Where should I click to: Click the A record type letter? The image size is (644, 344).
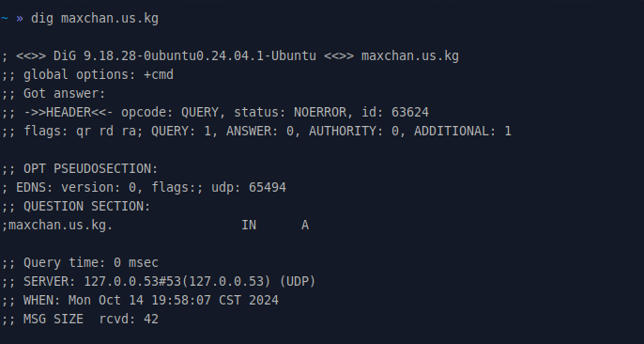tap(305, 226)
